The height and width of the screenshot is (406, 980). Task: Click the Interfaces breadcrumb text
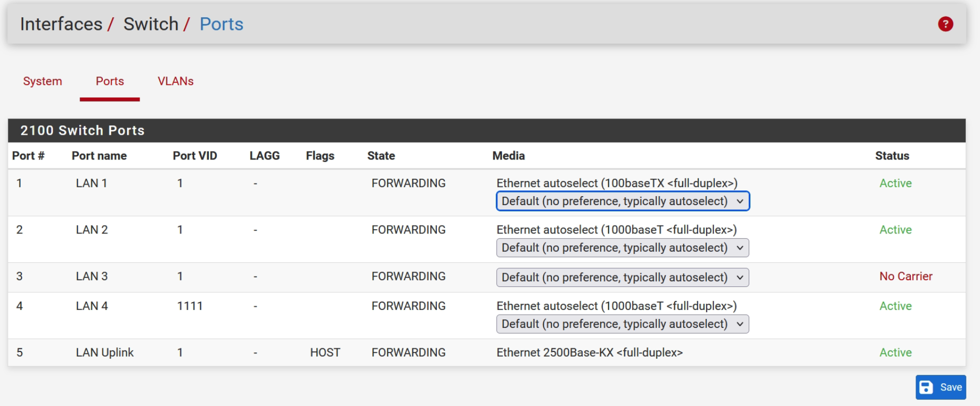(61, 24)
